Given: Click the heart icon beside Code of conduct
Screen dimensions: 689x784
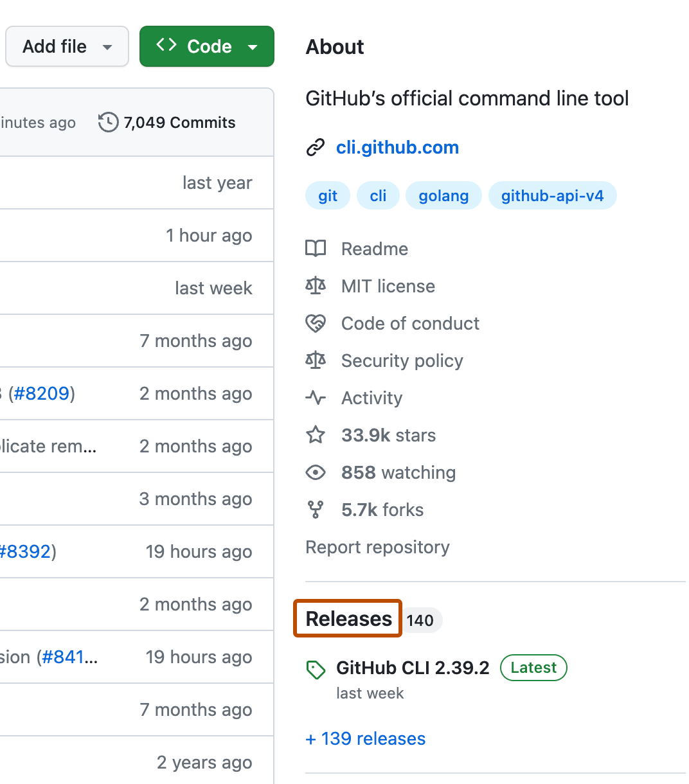Looking at the screenshot, I should coord(316,323).
